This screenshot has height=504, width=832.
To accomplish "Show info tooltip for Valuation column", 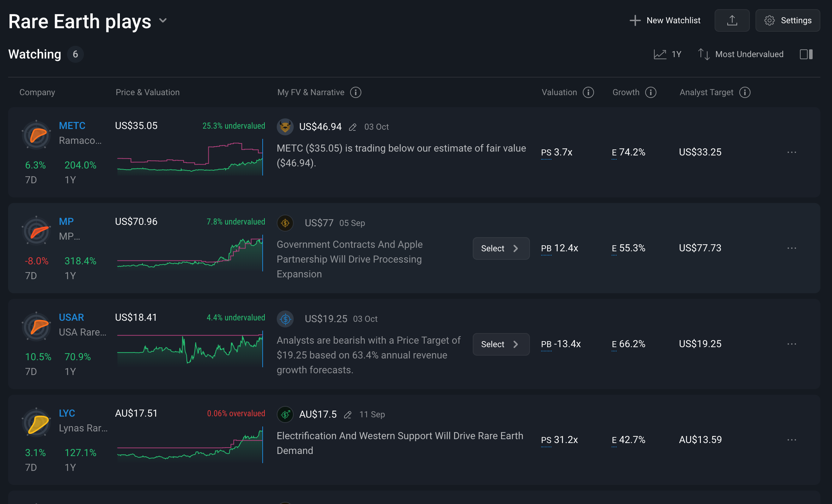I will pyautogui.click(x=588, y=92).
